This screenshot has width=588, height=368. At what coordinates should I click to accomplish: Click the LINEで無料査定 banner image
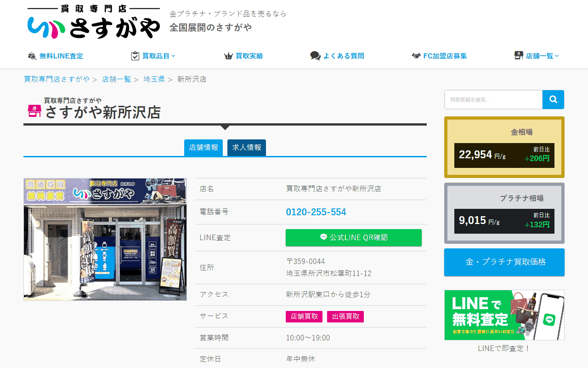pyautogui.click(x=504, y=315)
